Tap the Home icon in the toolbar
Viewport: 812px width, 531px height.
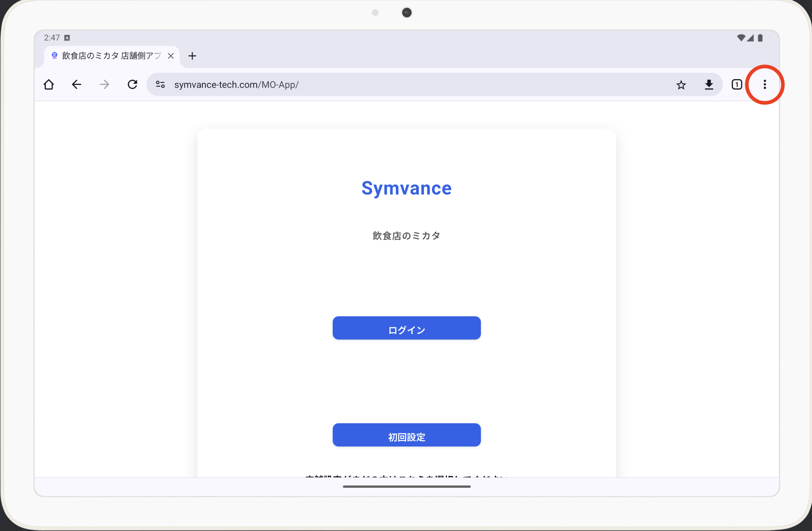point(49,84)
